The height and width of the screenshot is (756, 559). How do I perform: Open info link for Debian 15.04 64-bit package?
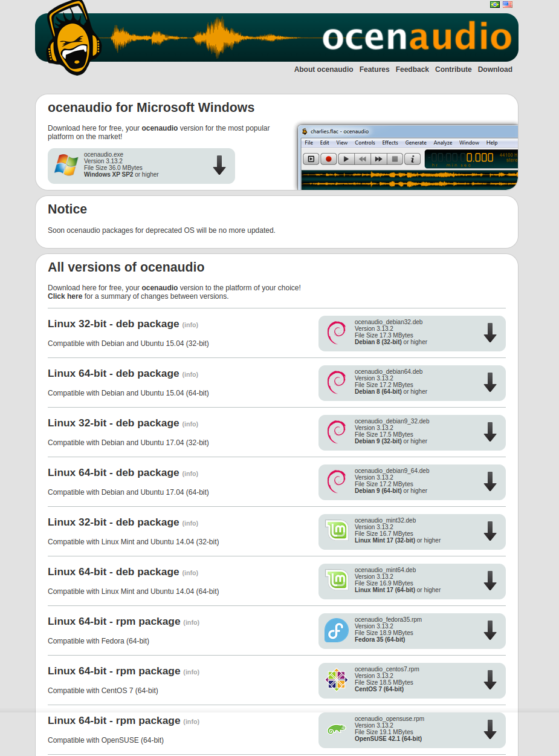click(x=190, y=374)
